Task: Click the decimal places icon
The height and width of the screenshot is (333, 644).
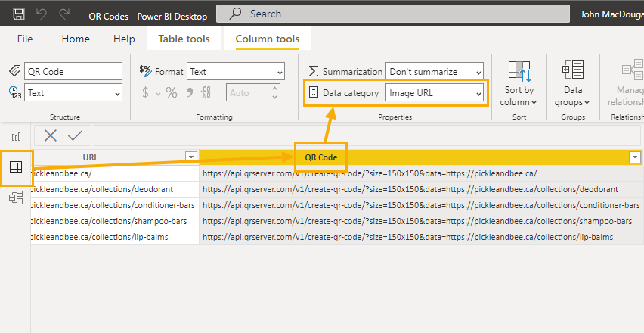Action: click(x=205, y=92)
